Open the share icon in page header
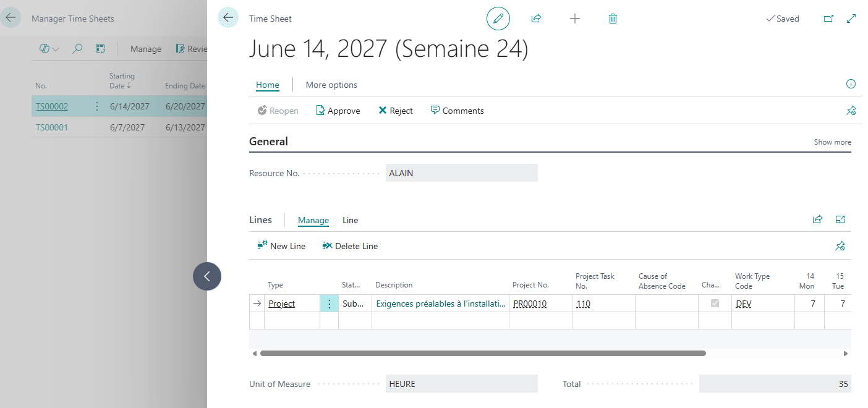 pos(536,19)
